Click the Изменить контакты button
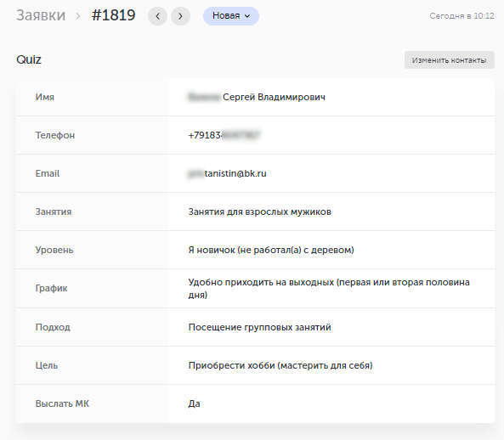504x440 pixels. click(449, 60)
